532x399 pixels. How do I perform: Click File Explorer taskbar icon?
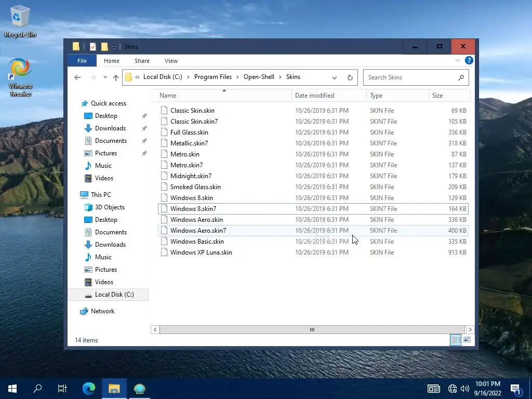[x=114, y=389]
